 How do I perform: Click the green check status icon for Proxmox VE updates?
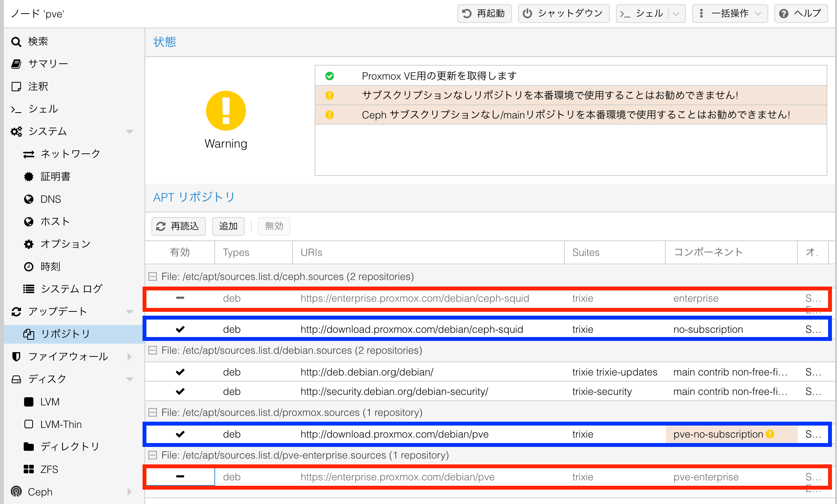[x=330, y=76]
